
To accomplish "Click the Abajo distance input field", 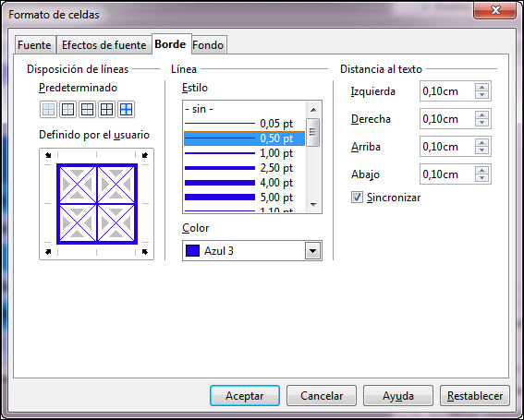I will [447, 174].
